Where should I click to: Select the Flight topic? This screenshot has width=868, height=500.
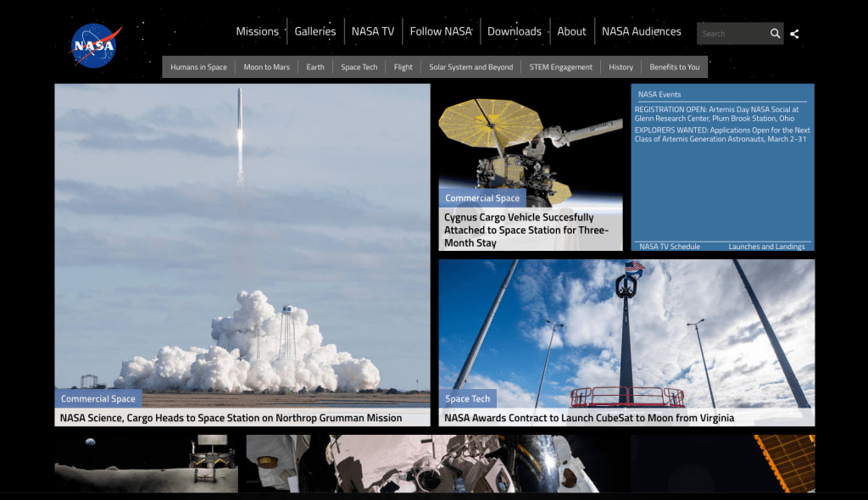tap(403, 67)
